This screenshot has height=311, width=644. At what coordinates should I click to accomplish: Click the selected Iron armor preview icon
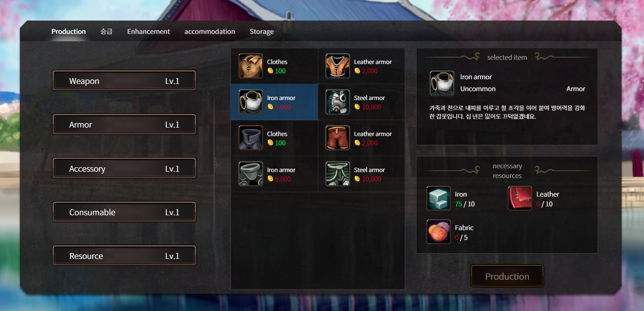(442, 83)
